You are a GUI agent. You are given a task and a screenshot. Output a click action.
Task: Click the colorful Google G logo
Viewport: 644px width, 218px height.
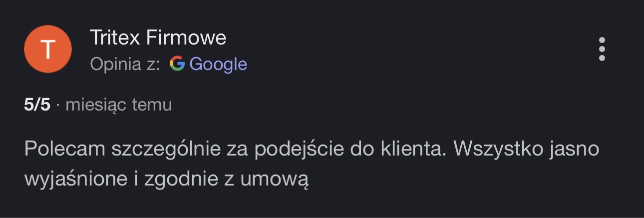177,64
